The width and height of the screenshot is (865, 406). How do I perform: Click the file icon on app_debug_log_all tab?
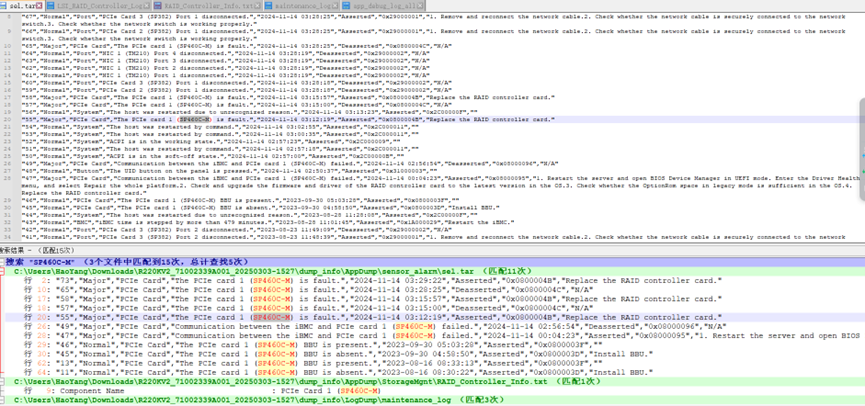(x=347, y=6)
